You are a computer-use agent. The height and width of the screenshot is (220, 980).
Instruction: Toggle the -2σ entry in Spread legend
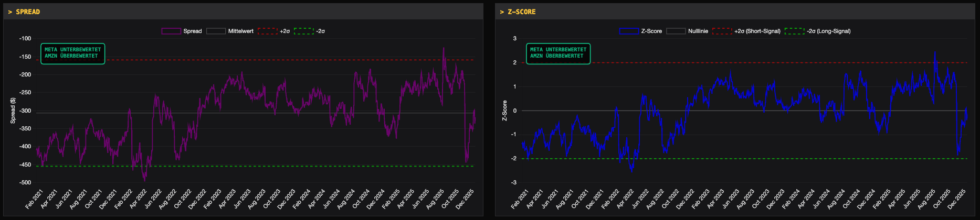tap(310, 31)
